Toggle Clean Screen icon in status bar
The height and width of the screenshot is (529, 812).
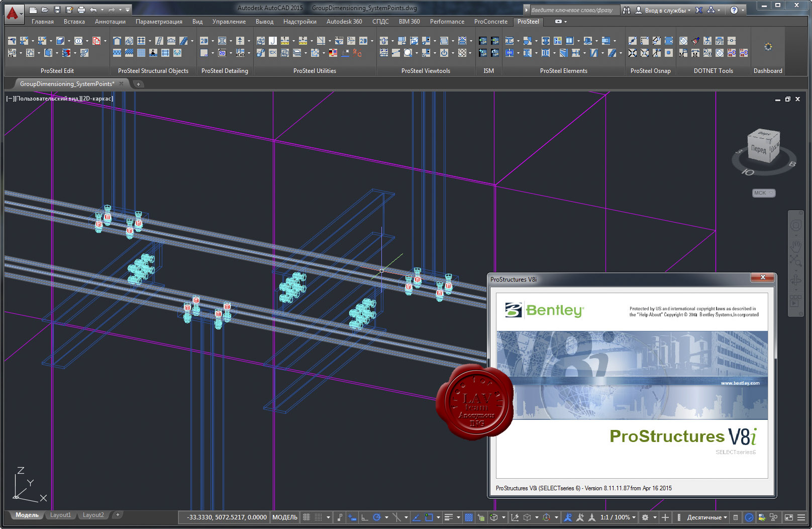click(x=789, y=517)
